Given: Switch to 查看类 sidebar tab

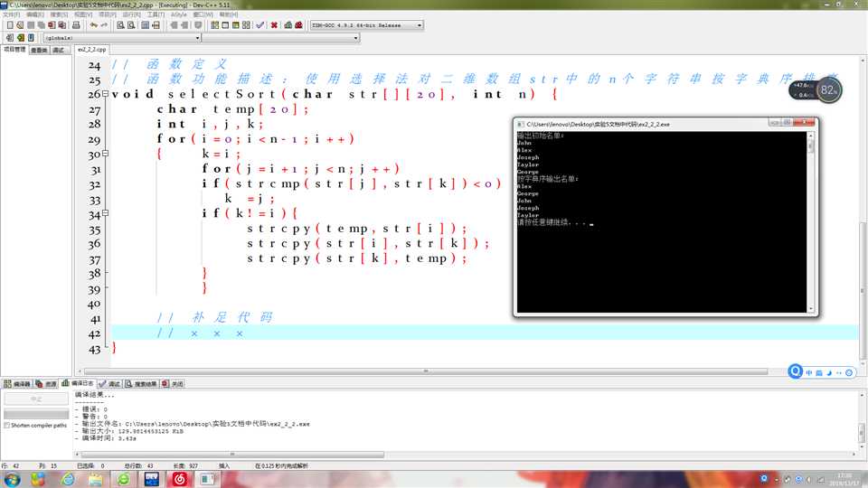Looking at the screenshot, I should 39,51.
